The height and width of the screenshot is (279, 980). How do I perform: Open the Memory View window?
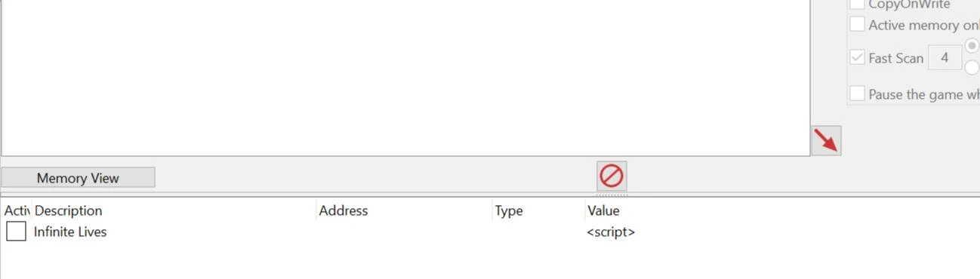(78, 178)
